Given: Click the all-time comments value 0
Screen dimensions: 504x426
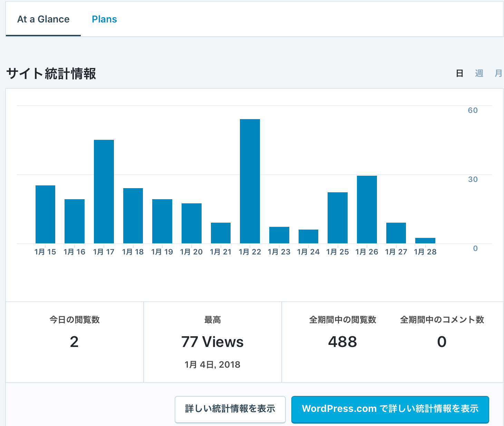Looking at the screenshot, I should tap(442, 342).
